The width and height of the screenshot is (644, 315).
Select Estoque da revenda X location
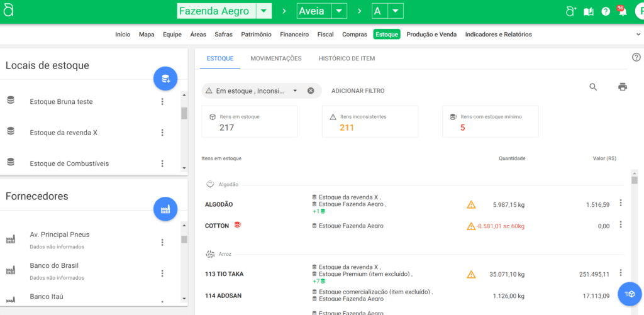tap(64, 133)
